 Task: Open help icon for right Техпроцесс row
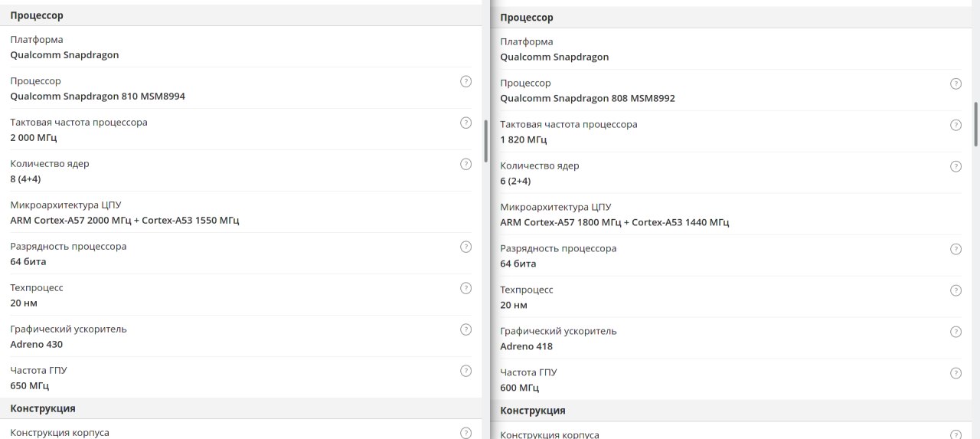pos(955,290)
